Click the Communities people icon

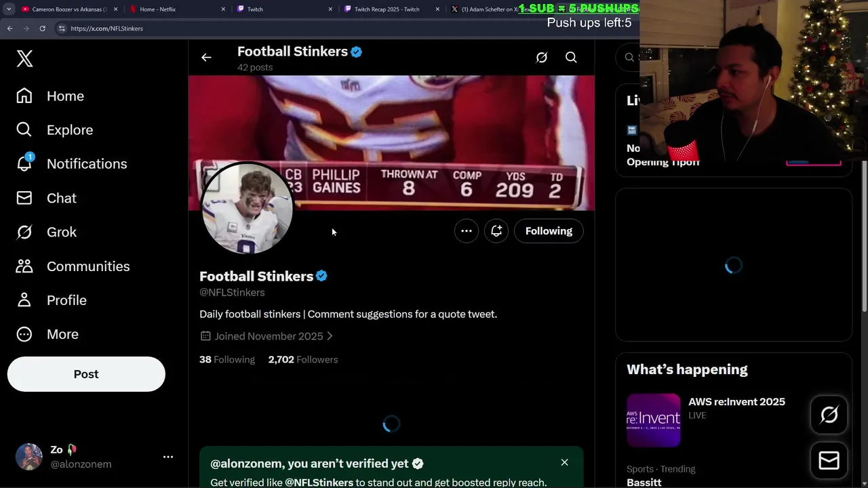[24, 266]
